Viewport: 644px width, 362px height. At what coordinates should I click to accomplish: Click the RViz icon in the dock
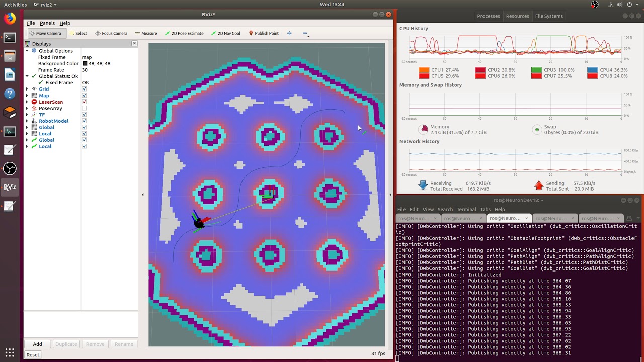tap(10, 187)
